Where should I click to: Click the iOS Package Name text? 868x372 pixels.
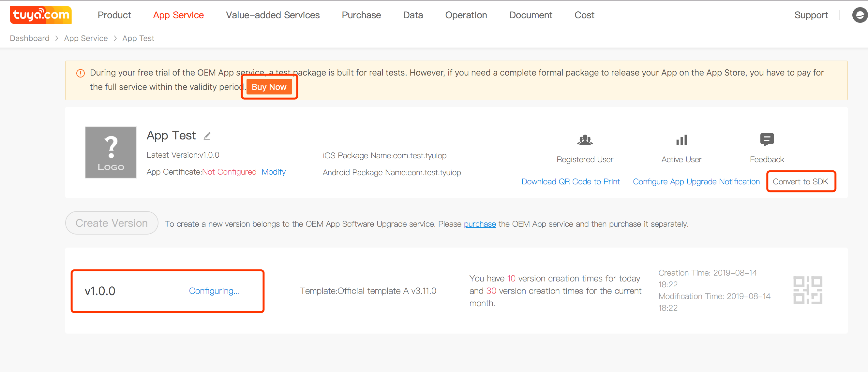point(384,156)
